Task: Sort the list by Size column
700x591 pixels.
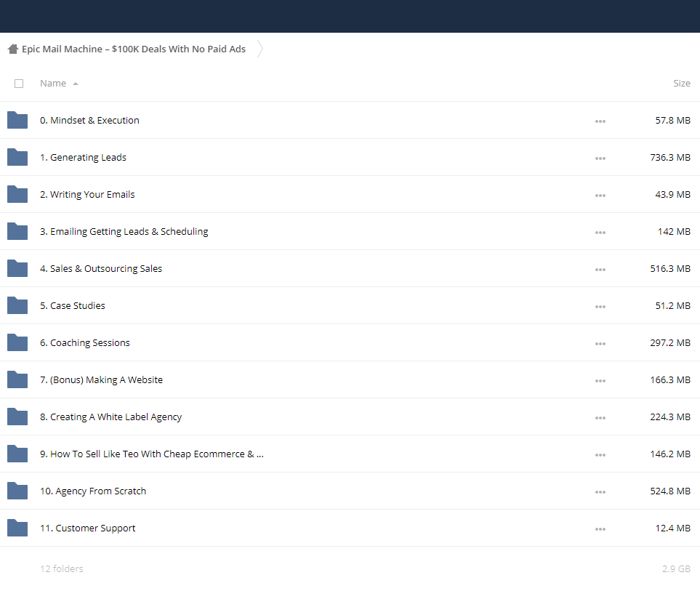Action: [x=681, y=84]
